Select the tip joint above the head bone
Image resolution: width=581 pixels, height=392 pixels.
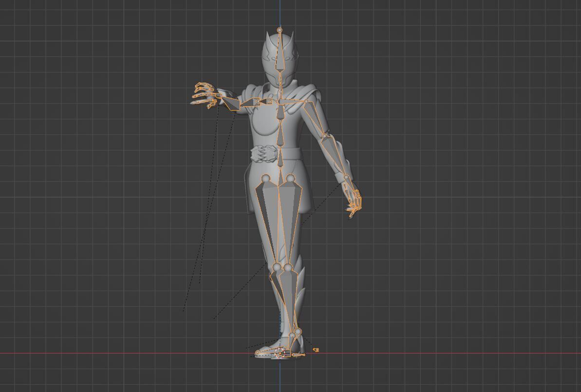coord(280,30)
